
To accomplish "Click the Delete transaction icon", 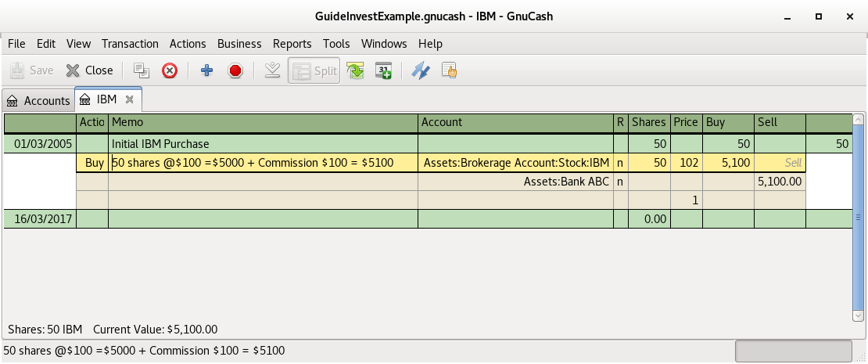I will [x=170, y=70].
